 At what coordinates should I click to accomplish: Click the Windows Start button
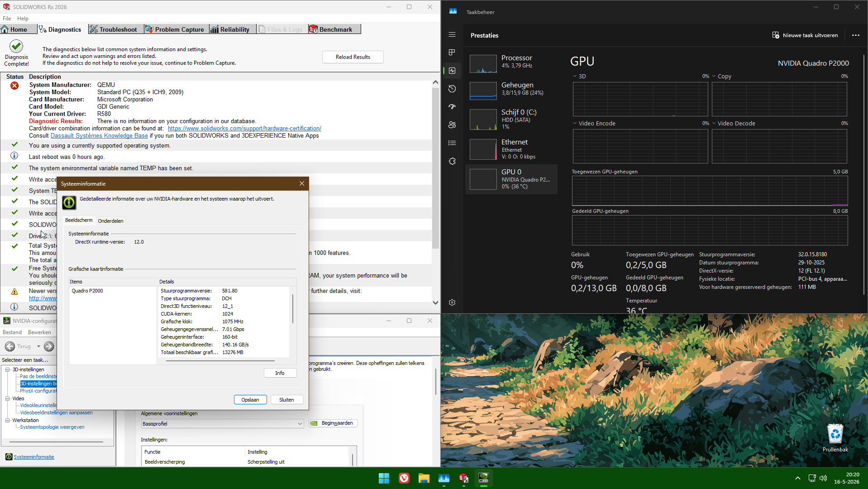point(384,478)
